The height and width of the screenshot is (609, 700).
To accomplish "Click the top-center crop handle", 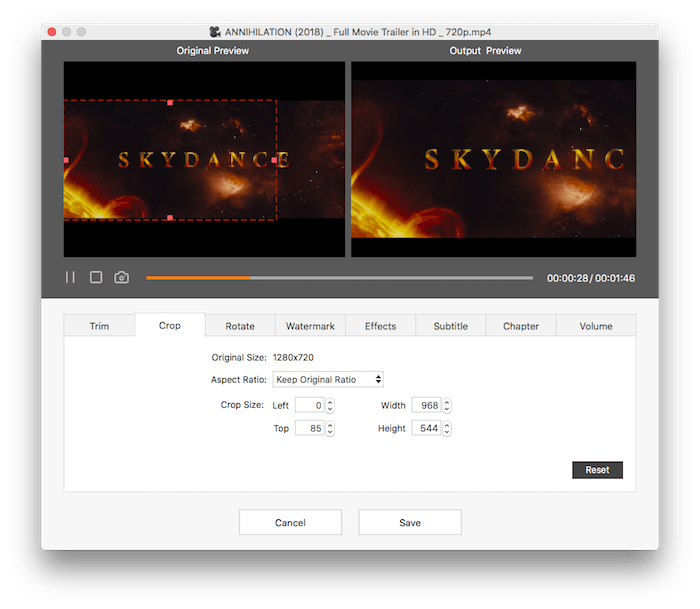I will (170, 102).
